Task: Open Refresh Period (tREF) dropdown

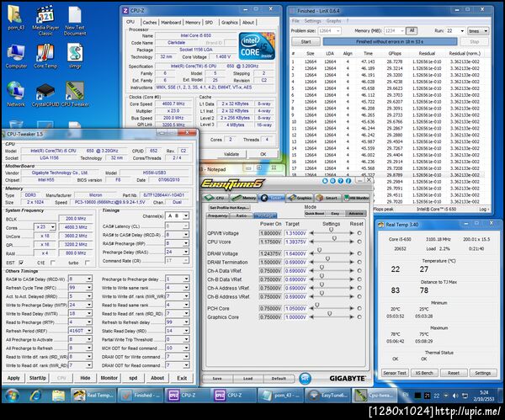Action: coord(89,331)
